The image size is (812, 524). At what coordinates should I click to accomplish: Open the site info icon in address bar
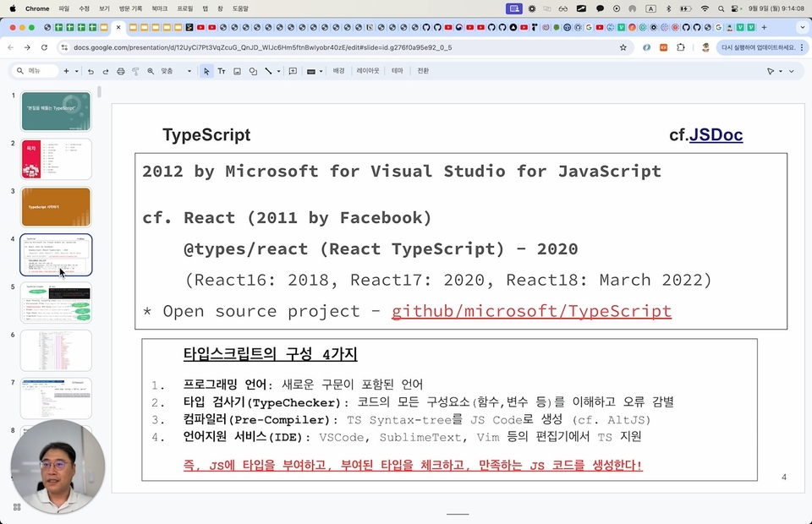tap(64, 47)
